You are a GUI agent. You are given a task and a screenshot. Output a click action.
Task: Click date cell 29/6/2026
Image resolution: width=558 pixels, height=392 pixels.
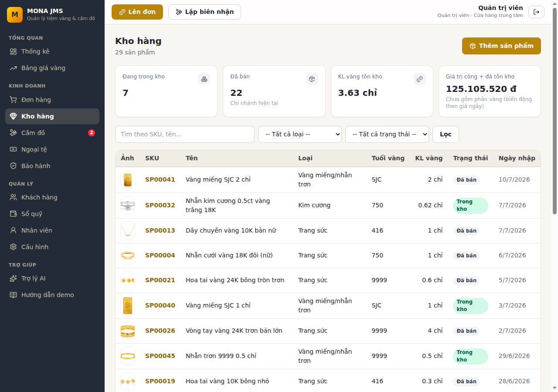(514, 356)
